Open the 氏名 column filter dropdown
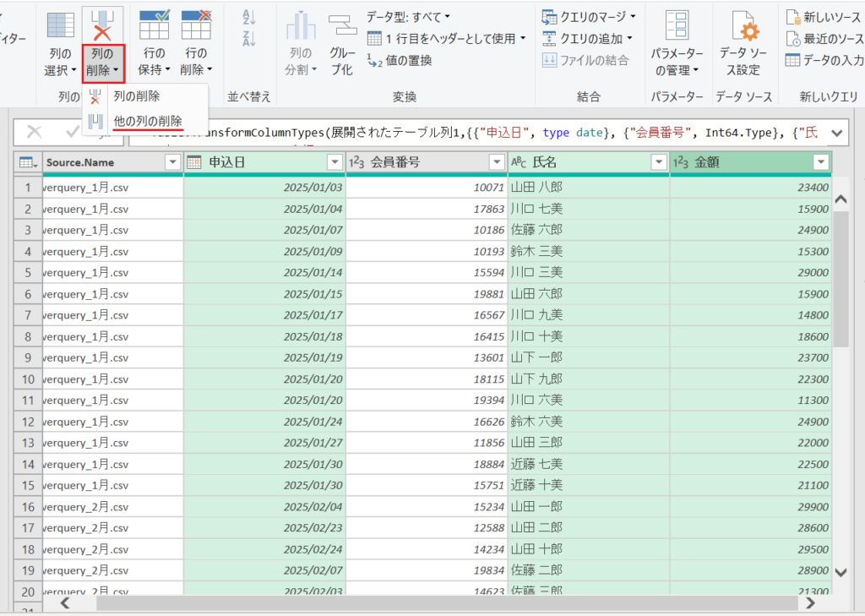The height and width of the screenshot is (616, 865). click(659, 161)
